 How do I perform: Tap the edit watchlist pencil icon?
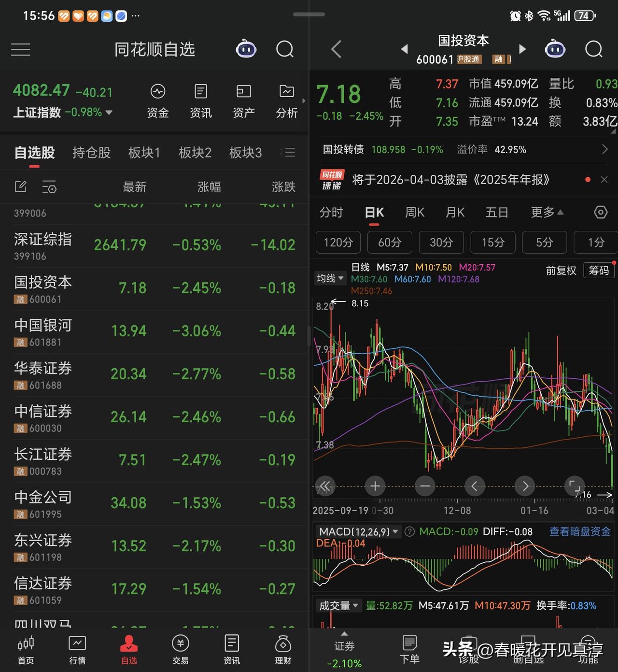click(21, 186)
